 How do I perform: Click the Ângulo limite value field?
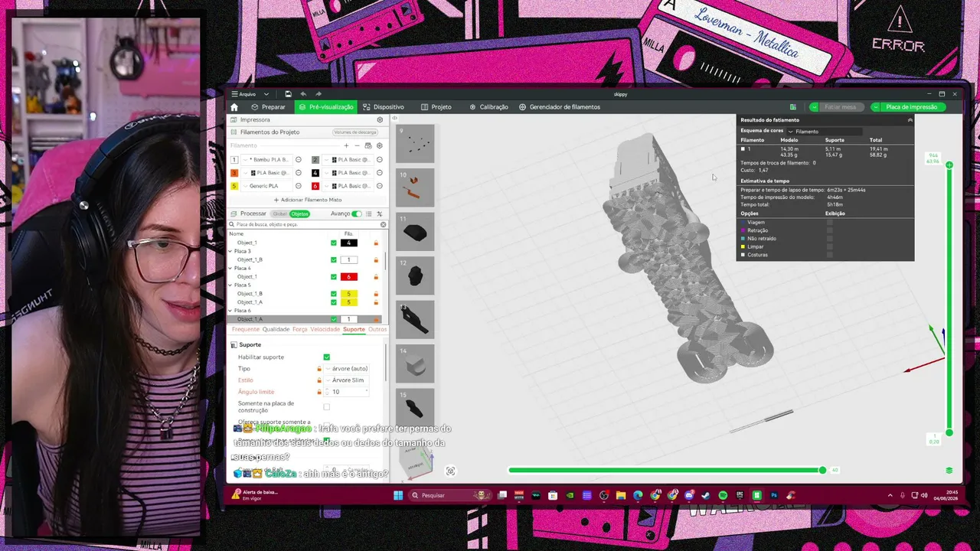pyautogui.click(x=349, y=392)
